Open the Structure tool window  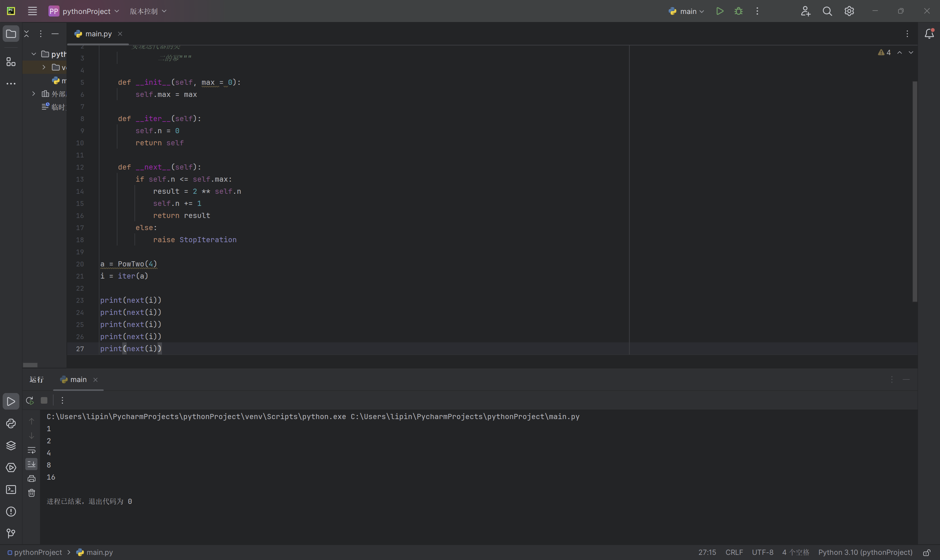click(x=11, y=62)
